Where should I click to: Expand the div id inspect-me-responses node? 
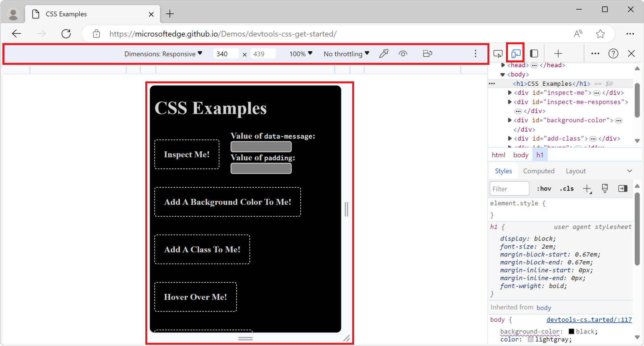coord(510,102)
